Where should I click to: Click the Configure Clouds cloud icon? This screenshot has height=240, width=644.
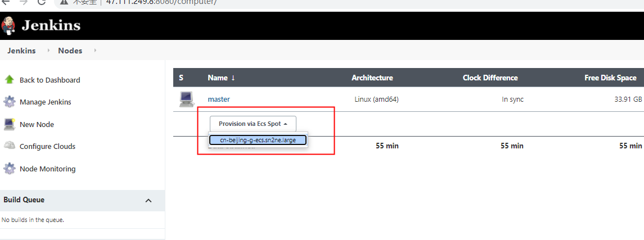10,146
